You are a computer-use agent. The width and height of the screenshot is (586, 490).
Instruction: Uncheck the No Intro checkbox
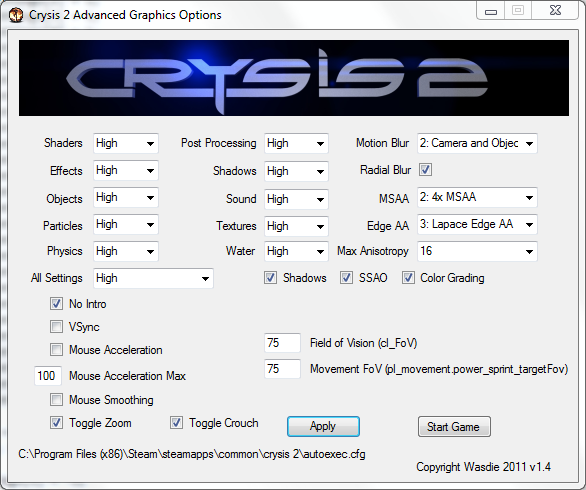pos(56,303)
